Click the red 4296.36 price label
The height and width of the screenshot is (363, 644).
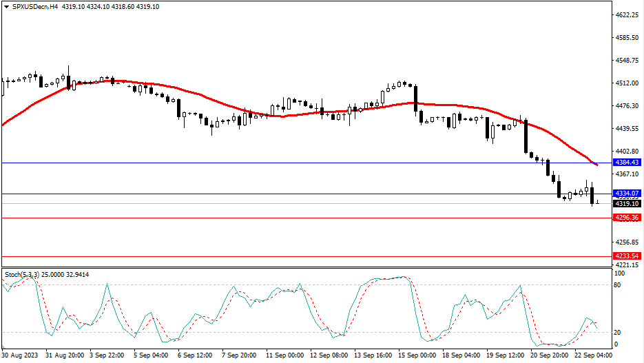point(626,218)
